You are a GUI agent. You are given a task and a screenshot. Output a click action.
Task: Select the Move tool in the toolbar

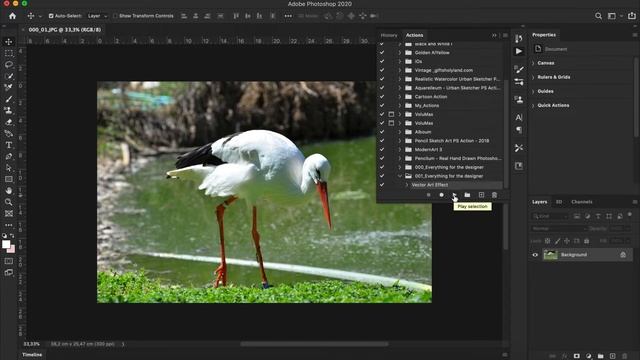point(9,42)
